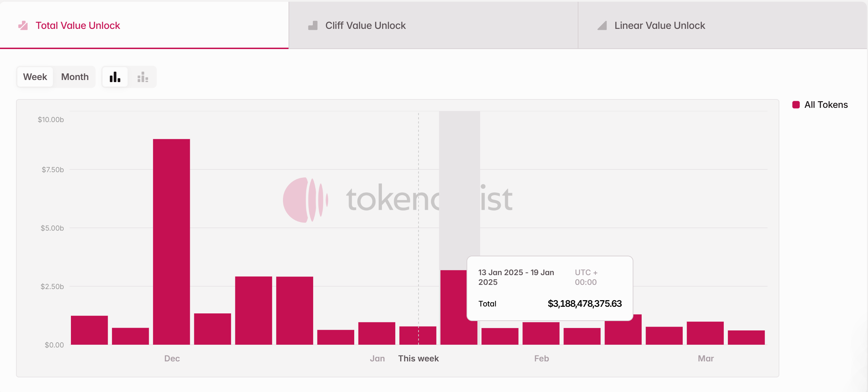
Task: Click the highlighted 13 Jan–19 Jan bar
Action: [x=453, y=307]
